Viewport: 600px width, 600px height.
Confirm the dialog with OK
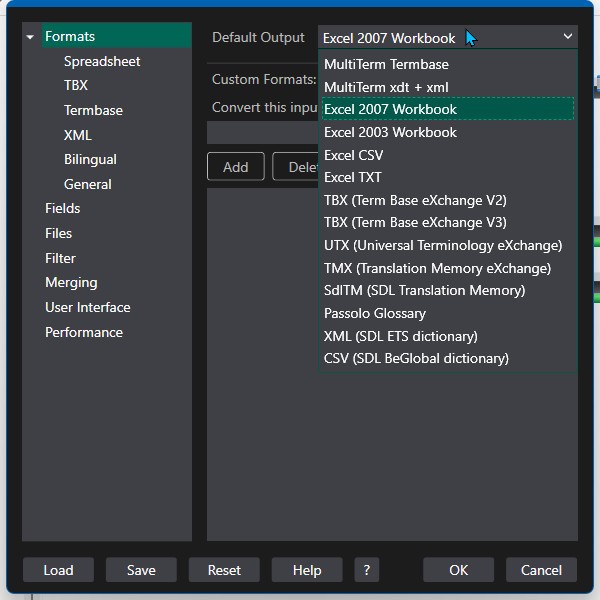pyautogui.click(x=458, y=570)
